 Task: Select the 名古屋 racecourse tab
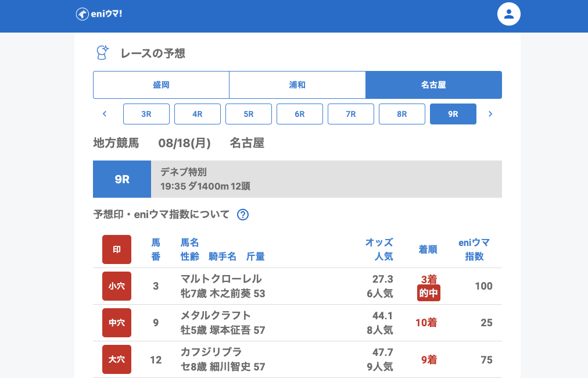point(433,85)
